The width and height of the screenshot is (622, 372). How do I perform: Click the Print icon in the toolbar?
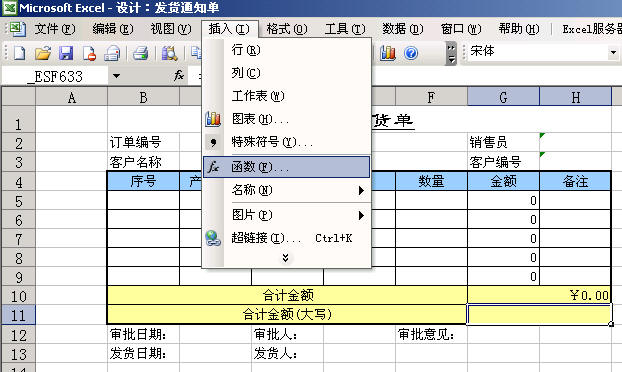(x=140, y=53)
